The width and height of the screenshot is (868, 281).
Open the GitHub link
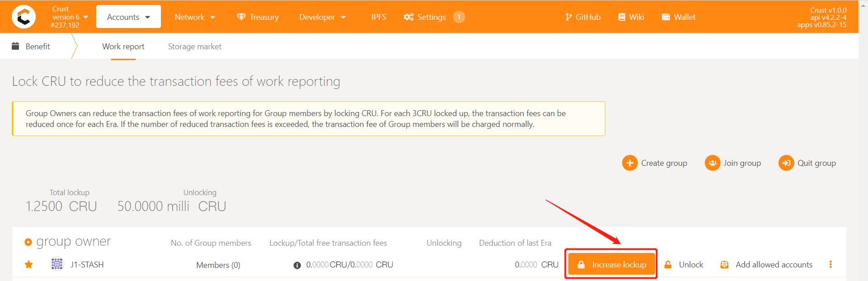[583, 17]
